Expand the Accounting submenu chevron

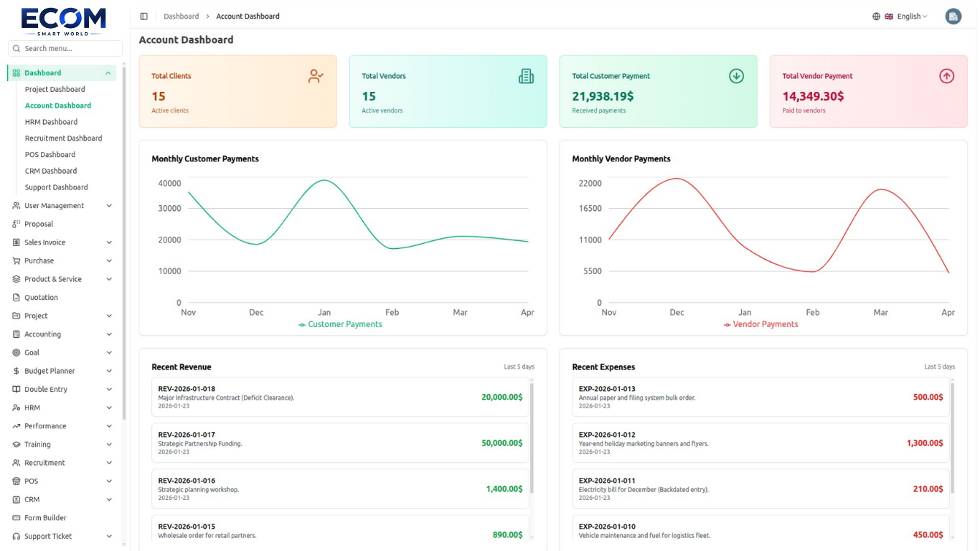click(x=109, y=334)
